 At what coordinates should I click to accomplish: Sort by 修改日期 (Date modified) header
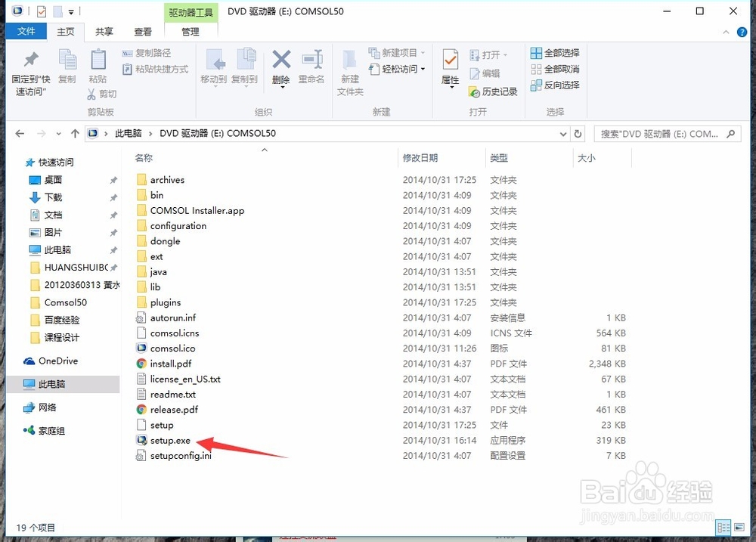click(420, 158)
